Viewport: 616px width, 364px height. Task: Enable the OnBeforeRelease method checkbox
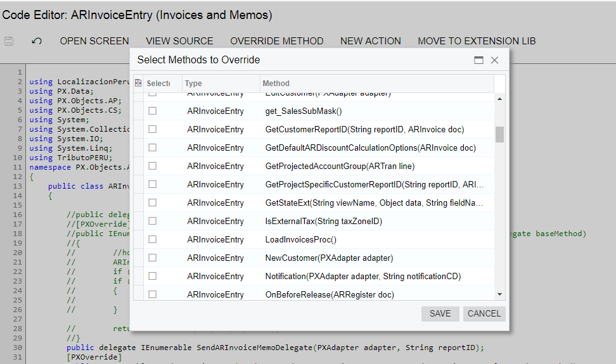coord(152,294)
